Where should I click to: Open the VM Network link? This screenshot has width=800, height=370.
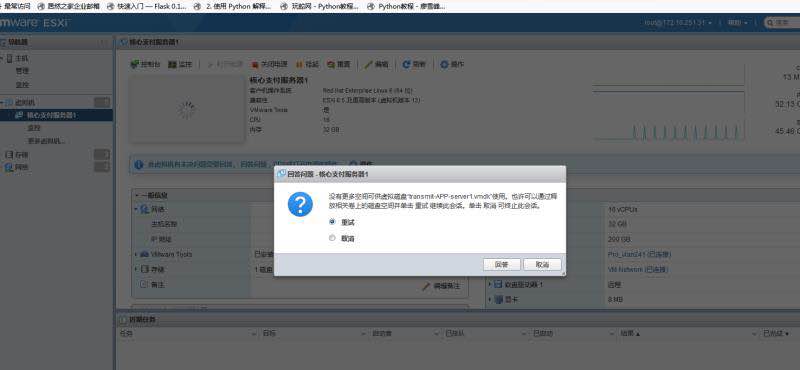[638, 269]
